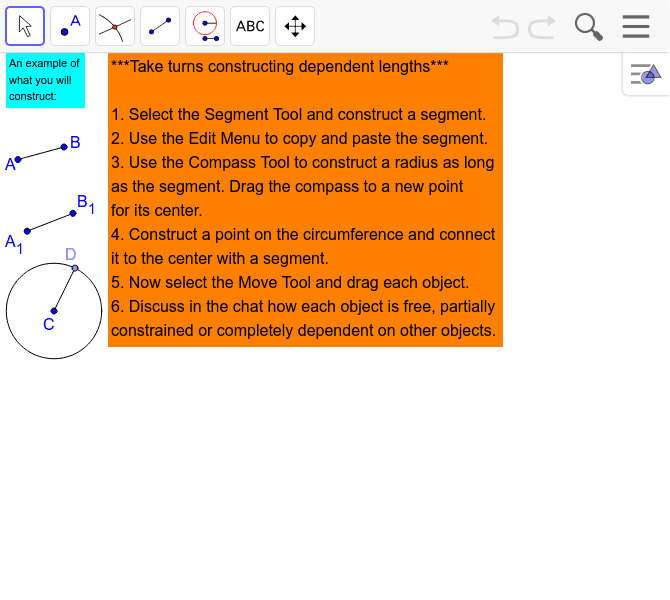Click the cyan 'An example of' text box
The height and width of the screenshot is (600, 670).
[x=45, y=80]
